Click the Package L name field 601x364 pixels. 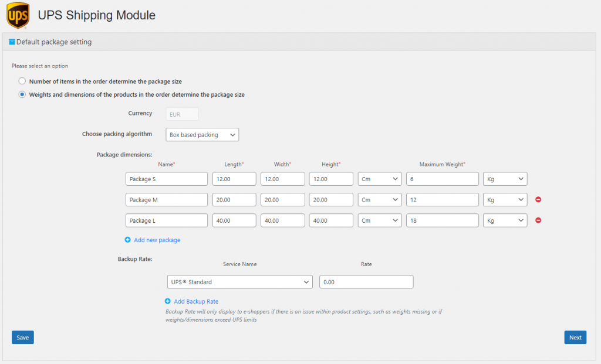point(166,220)
